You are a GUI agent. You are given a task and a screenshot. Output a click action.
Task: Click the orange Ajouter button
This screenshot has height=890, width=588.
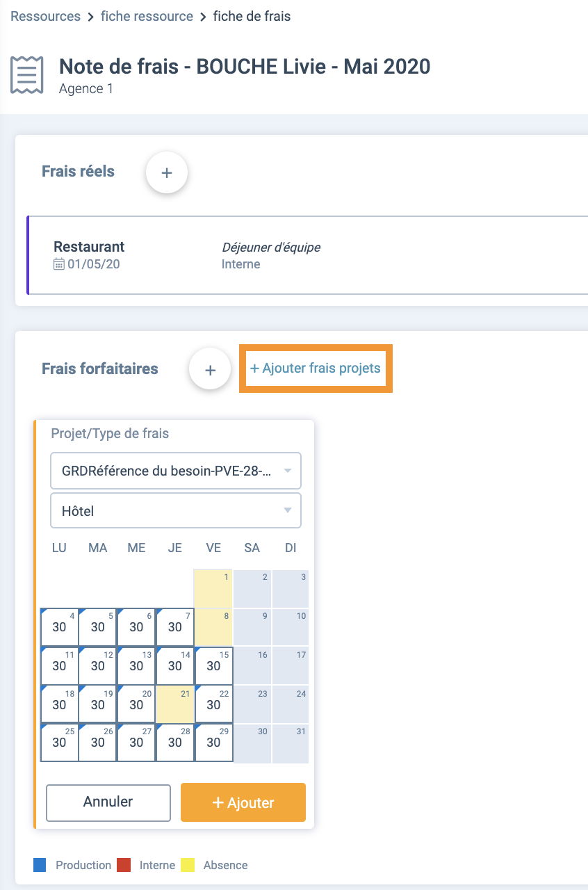tap(243, 802)
